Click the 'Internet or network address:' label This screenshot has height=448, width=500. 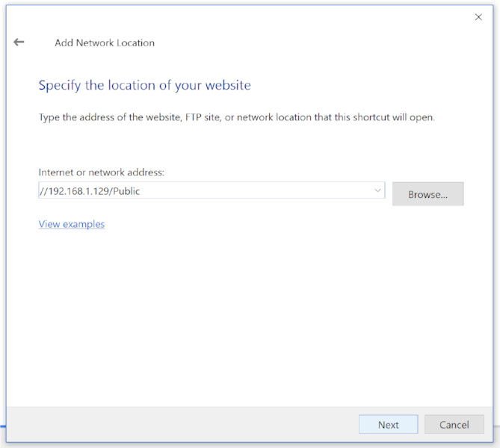[101, 172]
